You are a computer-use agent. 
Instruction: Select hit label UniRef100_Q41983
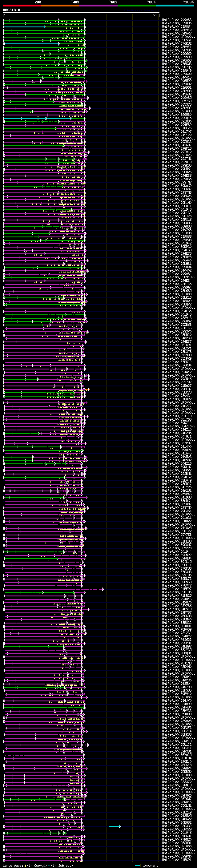(x=177, y=497)
